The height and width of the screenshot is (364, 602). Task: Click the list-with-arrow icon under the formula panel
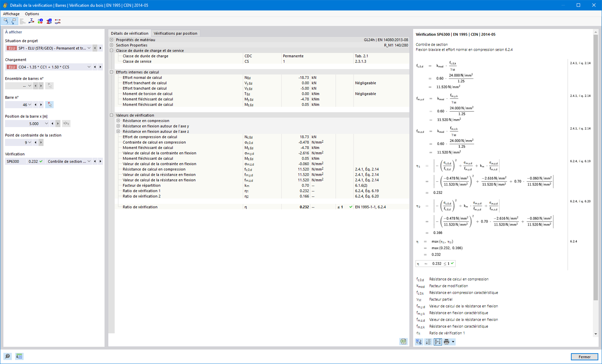(428, 342)
